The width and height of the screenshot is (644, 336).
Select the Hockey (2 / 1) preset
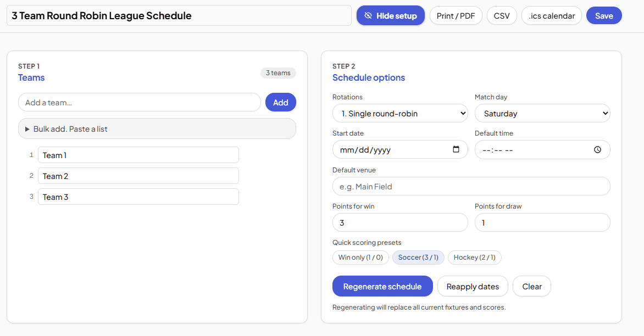click(474, 257)
